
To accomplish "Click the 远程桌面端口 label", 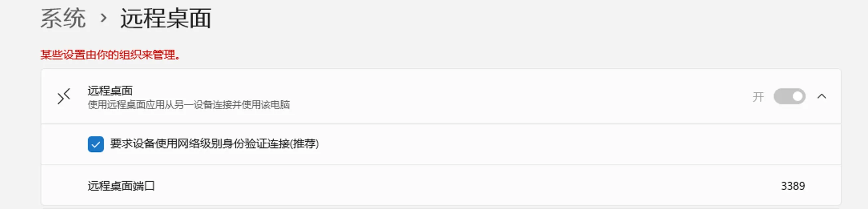I will [x=121, y=186].
